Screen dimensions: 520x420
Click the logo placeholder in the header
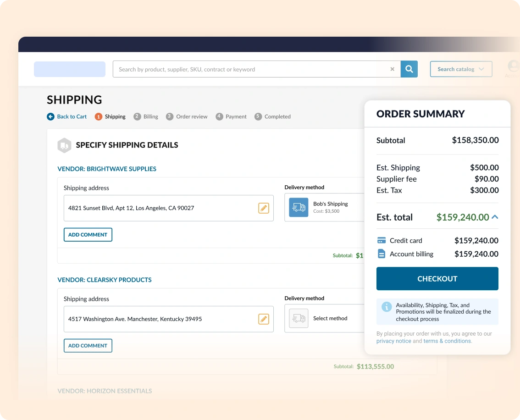70,69
